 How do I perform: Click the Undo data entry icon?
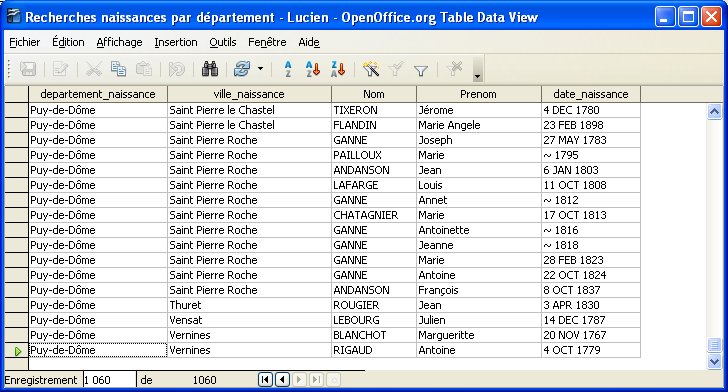pyautogui.click(x=176, y=69)
